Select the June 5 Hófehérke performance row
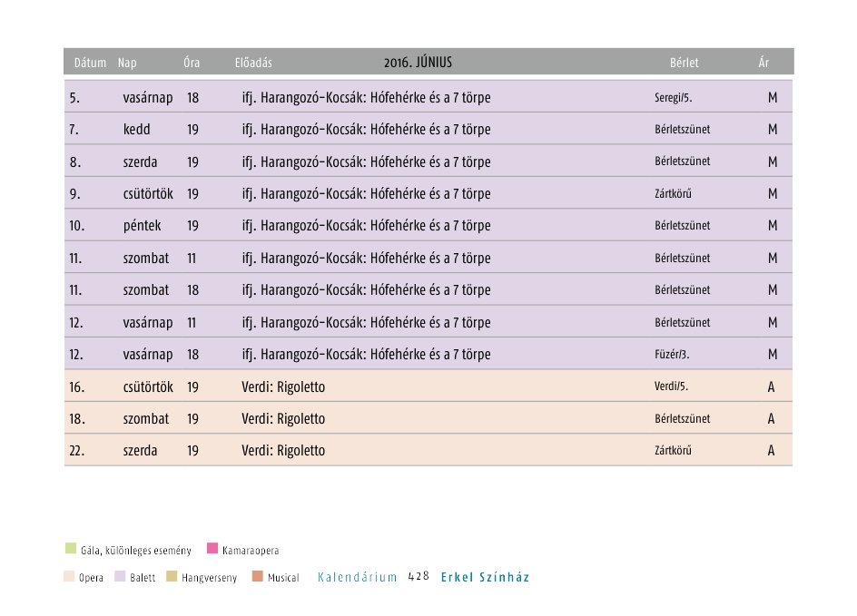This screenshot has width=857, height=616. pyautogui.click(x=366, y=97)
